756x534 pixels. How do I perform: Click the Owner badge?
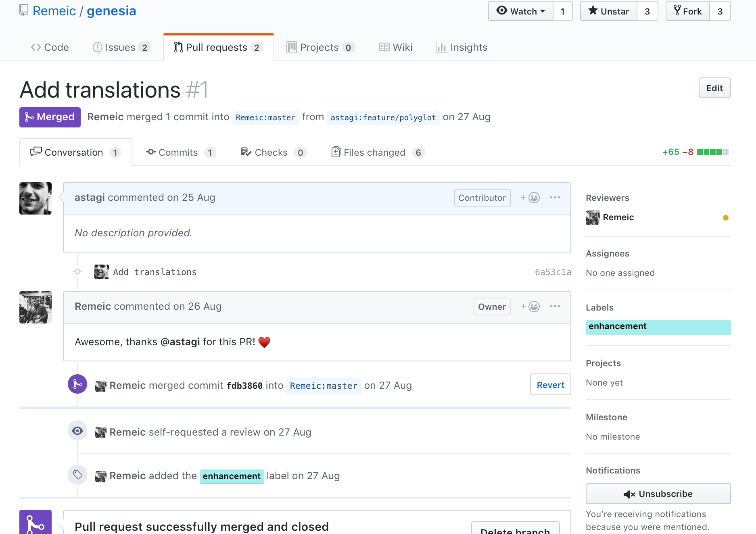coord(492,307)
